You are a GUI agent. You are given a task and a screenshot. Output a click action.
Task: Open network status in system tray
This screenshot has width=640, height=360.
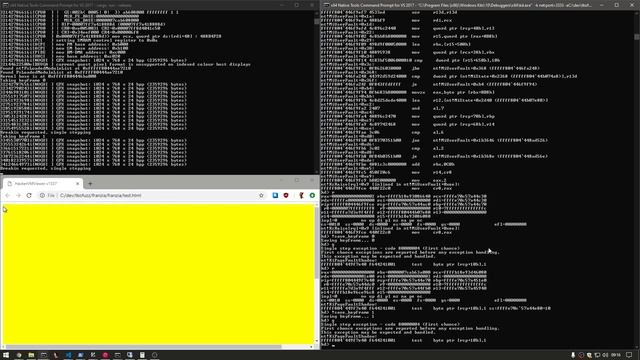pyautogui.click(x=597, y=355)
